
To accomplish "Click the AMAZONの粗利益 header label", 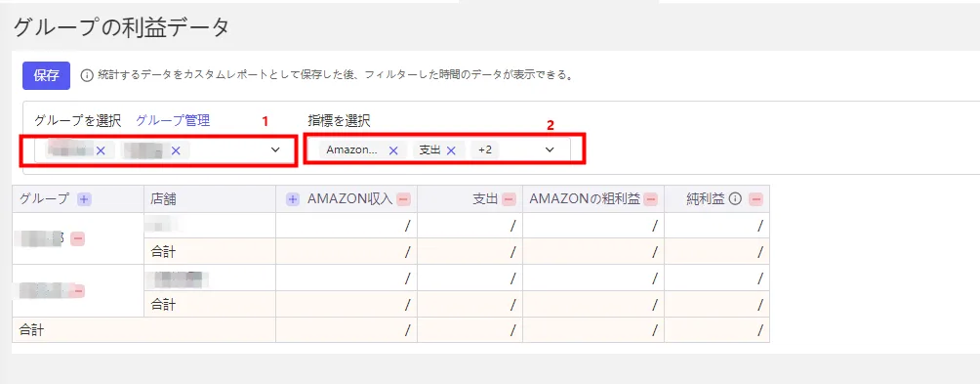I will [x=585, y=199].
